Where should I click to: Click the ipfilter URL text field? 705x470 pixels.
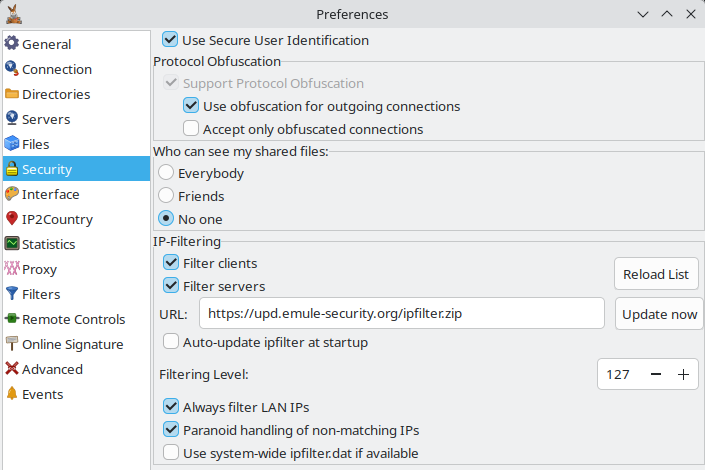click(x=402, y=313)
